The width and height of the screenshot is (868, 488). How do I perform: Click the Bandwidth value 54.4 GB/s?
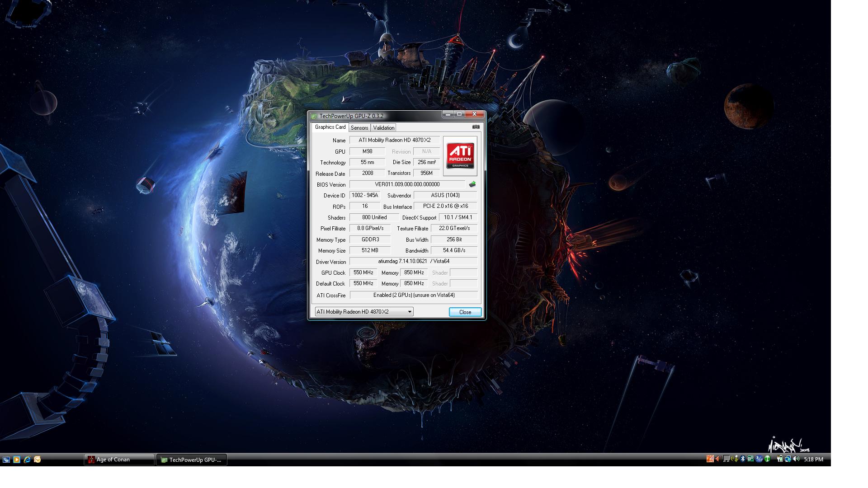click(454, 250)
